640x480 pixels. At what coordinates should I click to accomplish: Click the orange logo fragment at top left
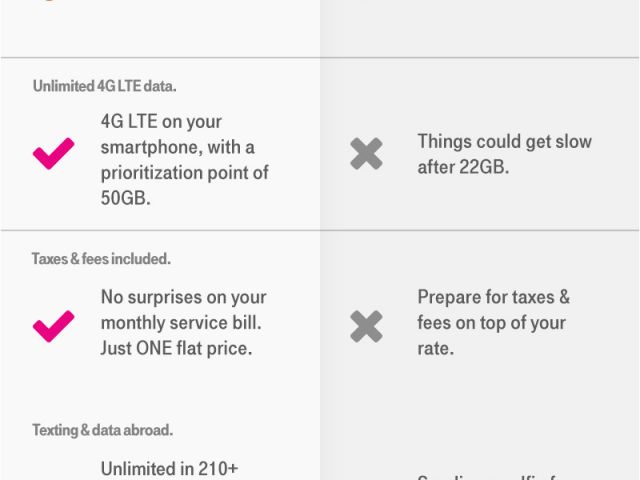point(42,2)
